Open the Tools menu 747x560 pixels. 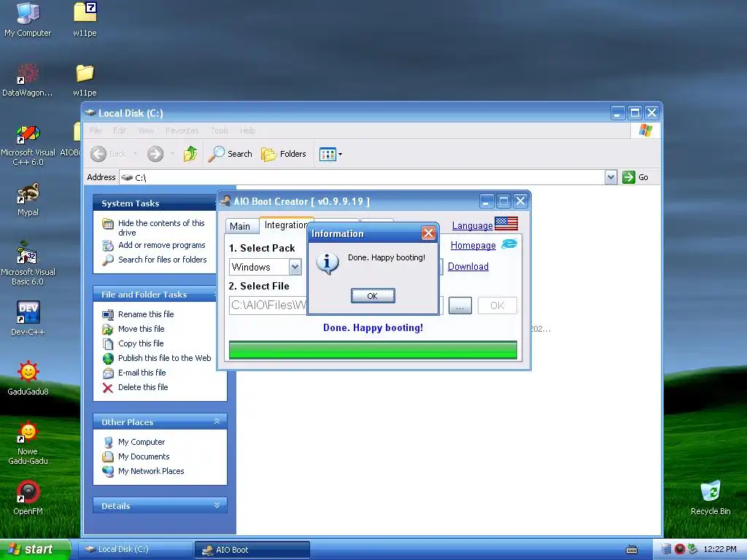tap(220, 131)
